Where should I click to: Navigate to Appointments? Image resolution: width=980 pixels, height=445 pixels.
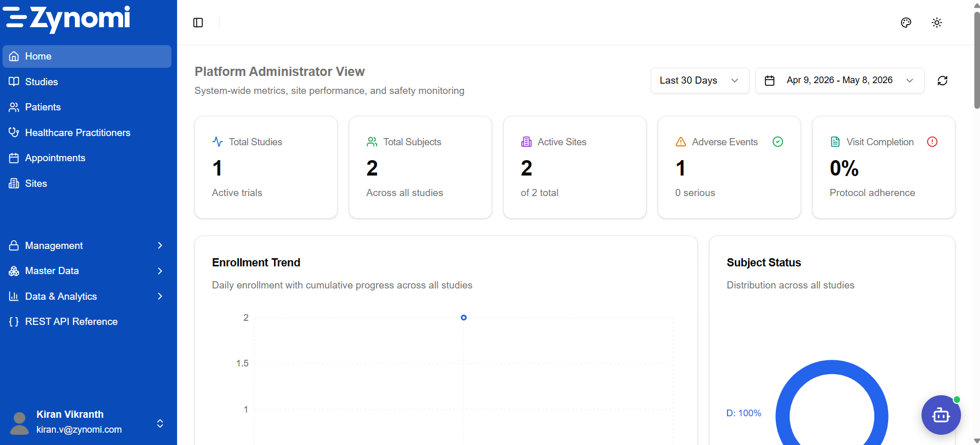pos(87,158)
